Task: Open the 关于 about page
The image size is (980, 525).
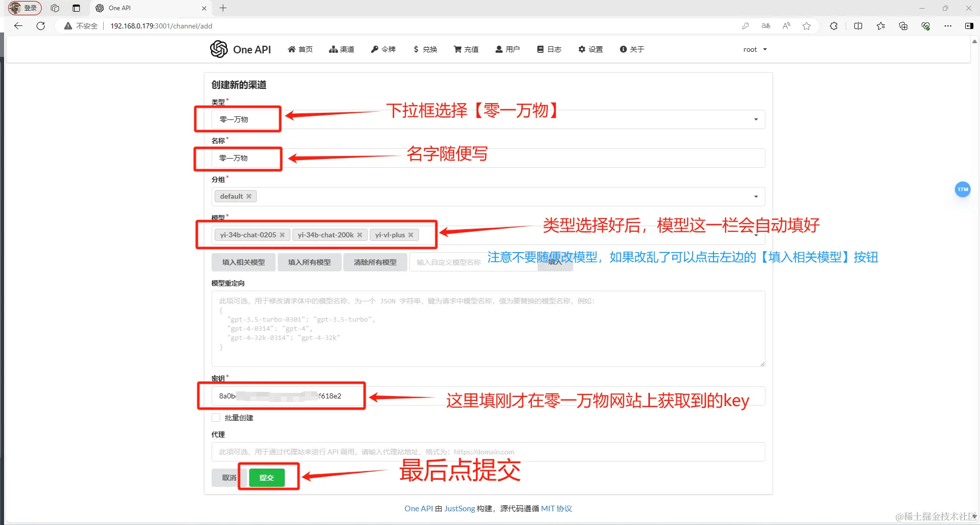Action: 632,49
